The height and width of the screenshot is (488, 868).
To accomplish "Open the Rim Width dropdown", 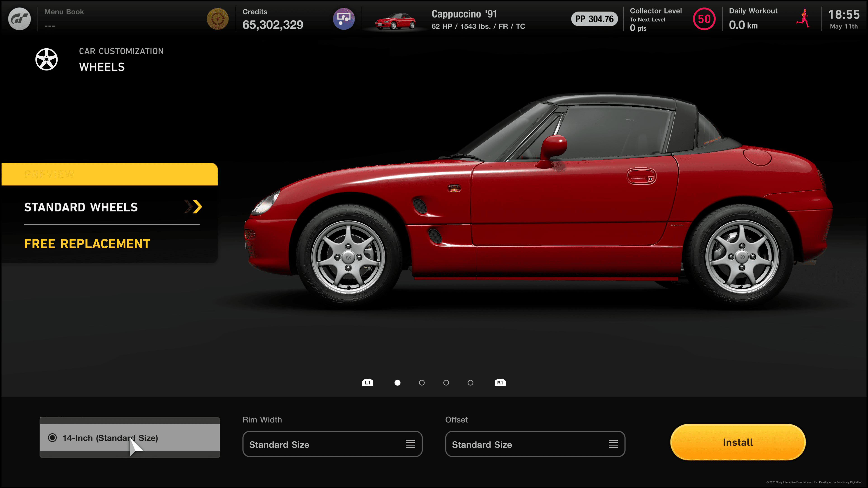I will tap(332, 444).
